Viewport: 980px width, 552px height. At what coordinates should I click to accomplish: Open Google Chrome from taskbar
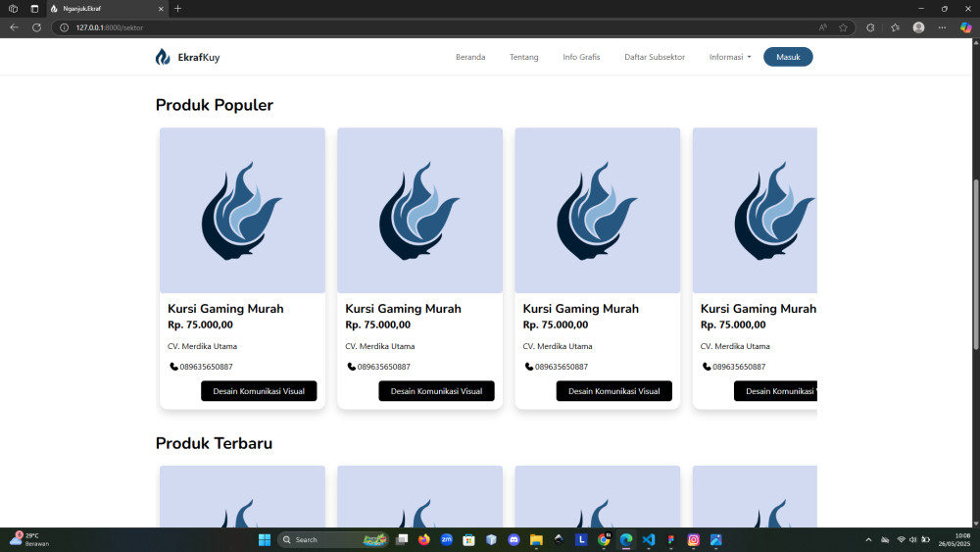pyautogui.click(x=604, y=539)
